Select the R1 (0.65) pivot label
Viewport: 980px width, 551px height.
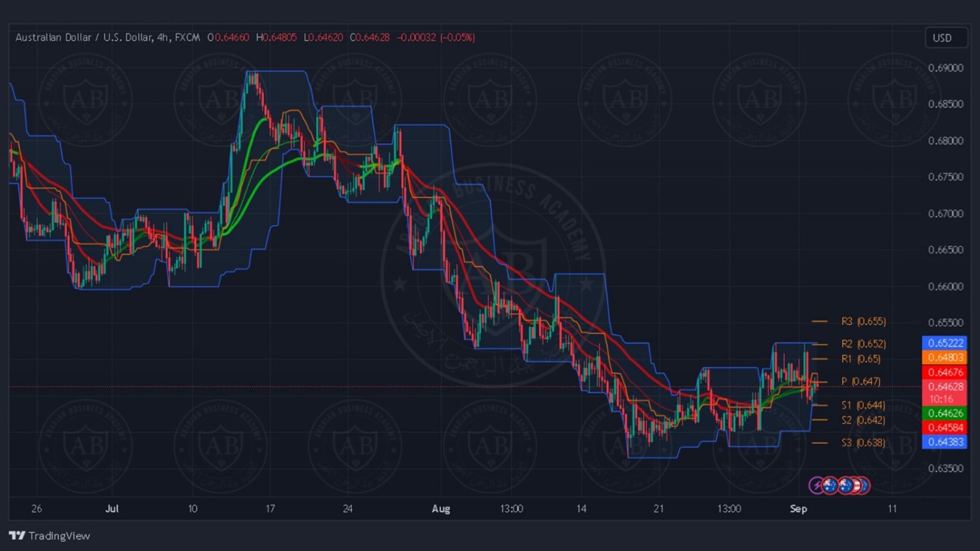coord(861,358)
